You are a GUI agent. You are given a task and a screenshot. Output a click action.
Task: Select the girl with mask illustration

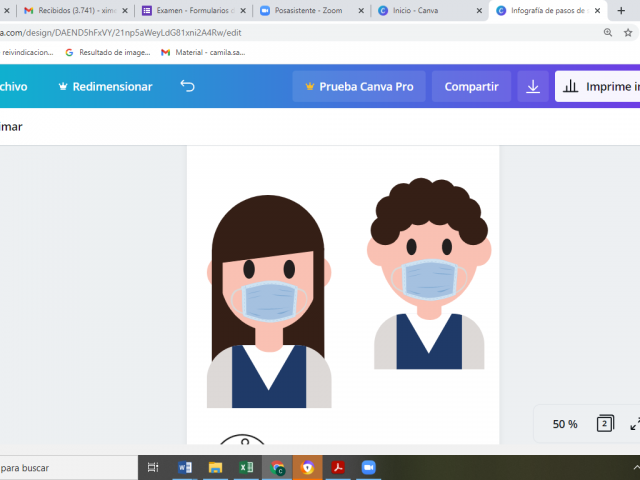coord(267,300)
